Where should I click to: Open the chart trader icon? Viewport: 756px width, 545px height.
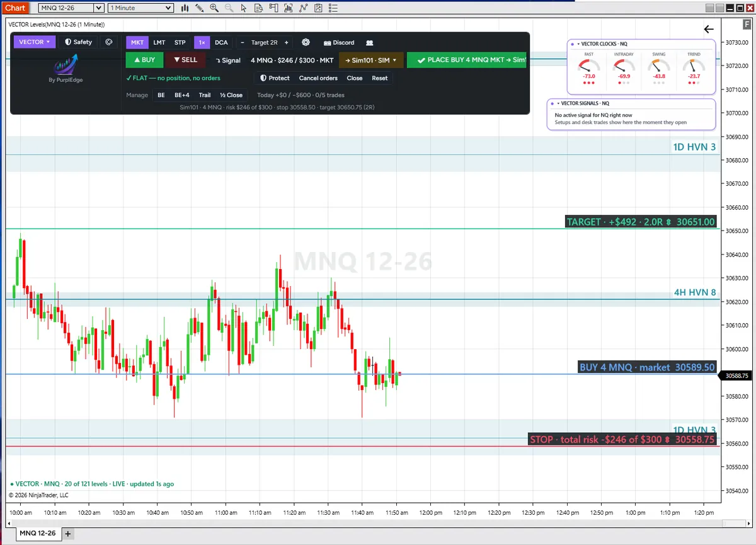[273, 8]
